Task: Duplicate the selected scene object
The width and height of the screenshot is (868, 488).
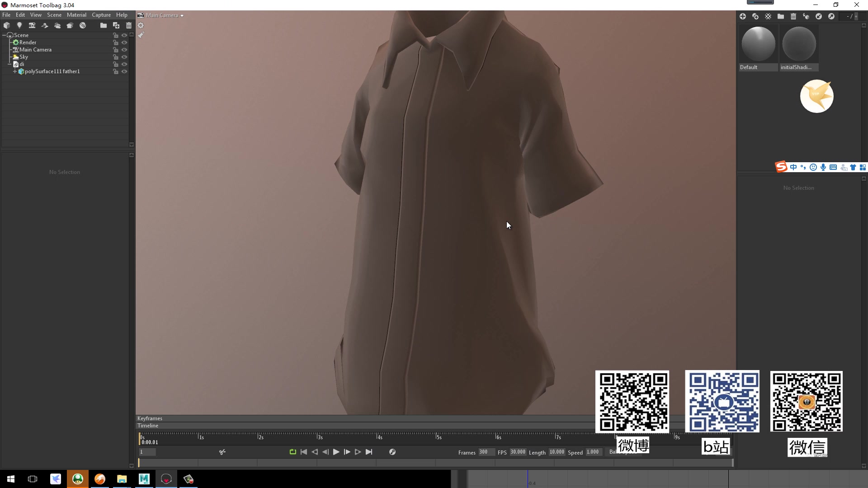Action: 116,25
